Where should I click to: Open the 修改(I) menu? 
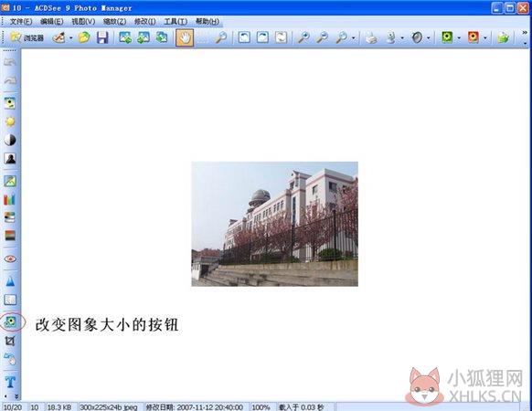tap(144, 21)
